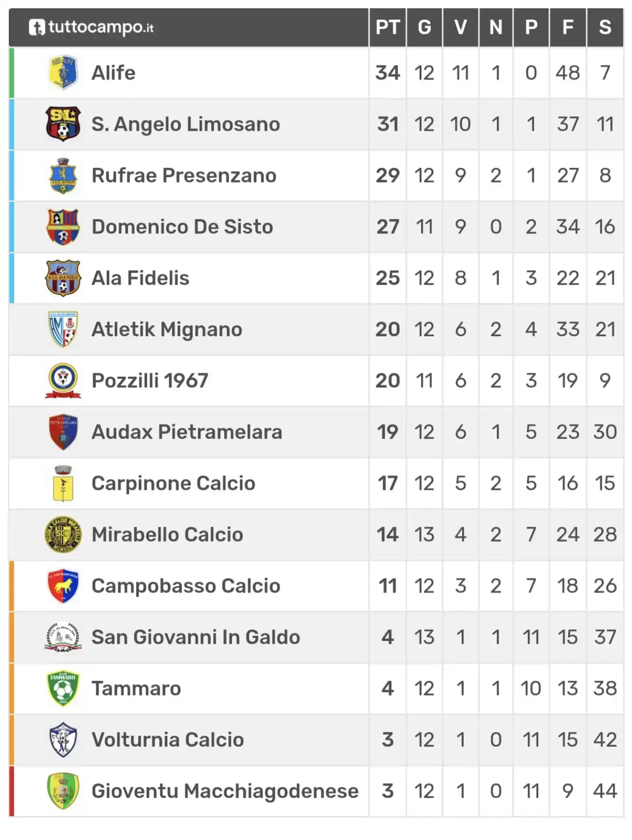
Task: Click the Rufrae Presenzano team crest
Action: click(x=63, y=175)
